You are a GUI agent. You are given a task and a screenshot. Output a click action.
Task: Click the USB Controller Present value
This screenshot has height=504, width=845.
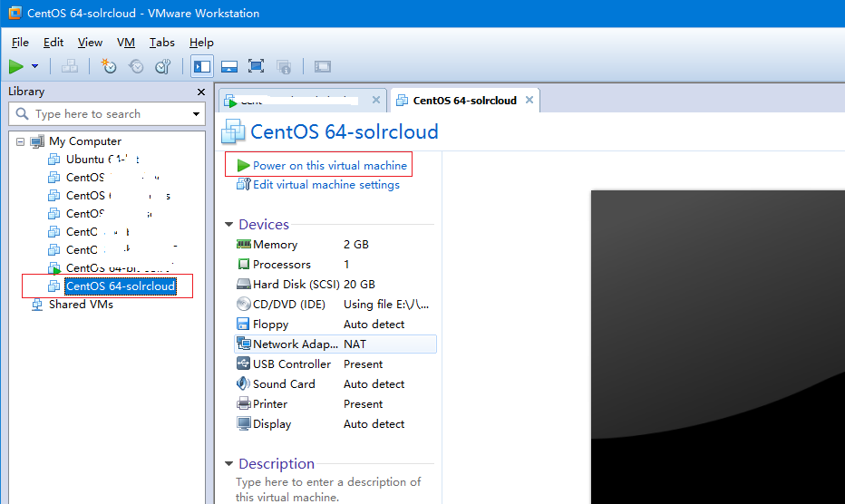(364, 363)
